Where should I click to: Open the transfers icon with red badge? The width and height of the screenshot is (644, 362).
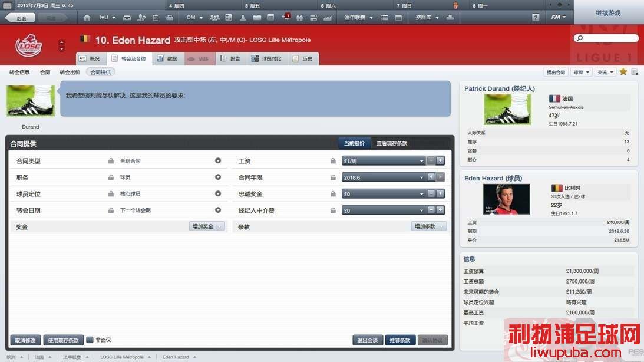point(286,17)
